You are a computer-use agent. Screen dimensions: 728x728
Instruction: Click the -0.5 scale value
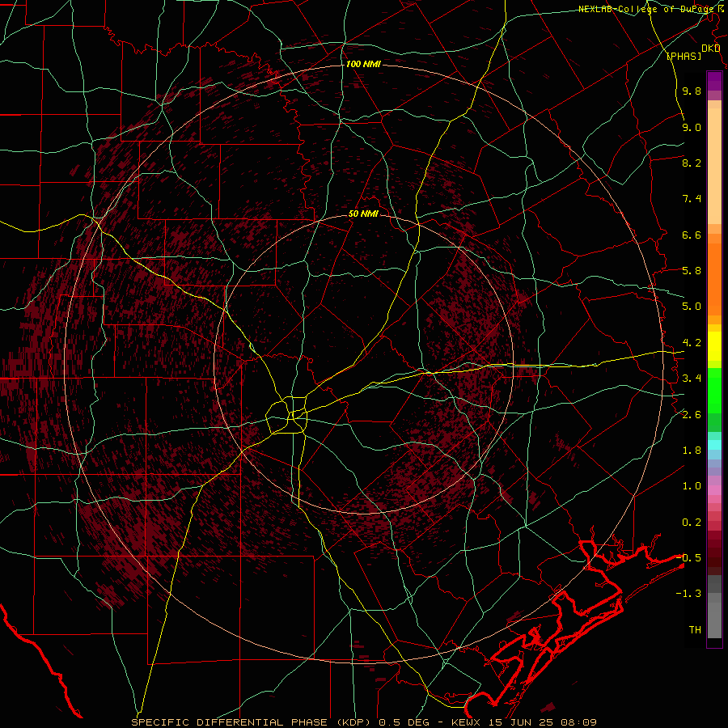[x=688, y=557]
